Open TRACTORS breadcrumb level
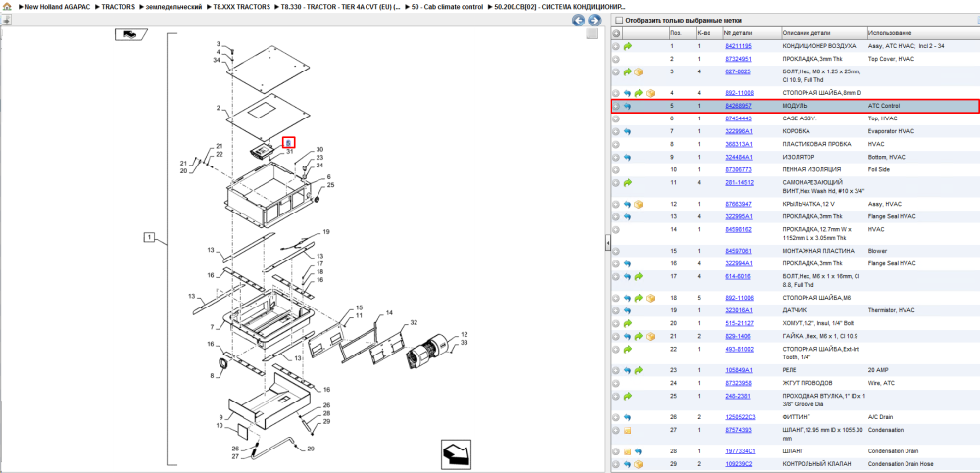 119,6
